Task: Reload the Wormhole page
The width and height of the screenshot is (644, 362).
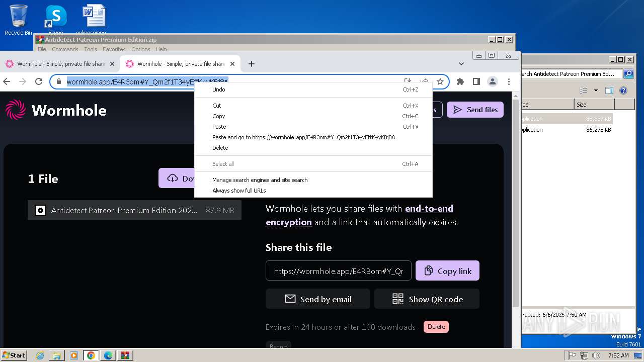Action: [x=39, y=81]
